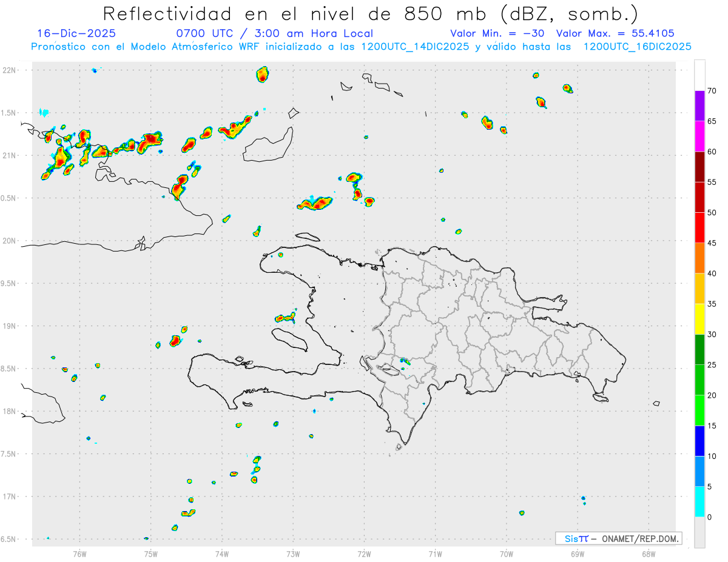Pick the purple 65–70 dBZ colorbar segment
The height and width of the screenshot is (562, 728).
699,105
